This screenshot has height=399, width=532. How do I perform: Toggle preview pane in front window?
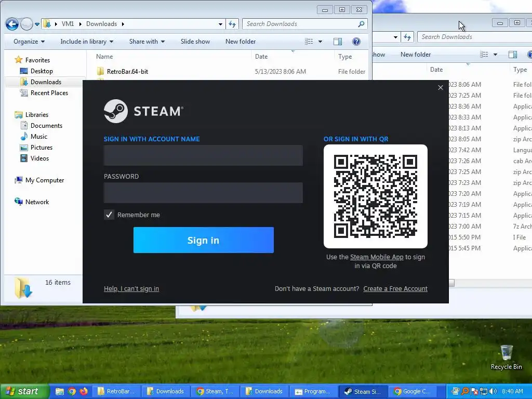338,42
